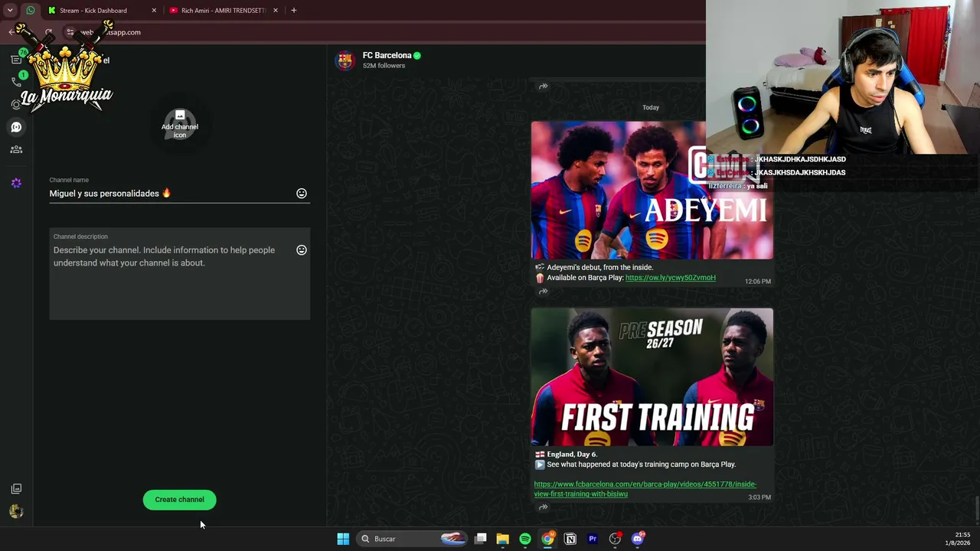Close the Rich Amiri YouTube tab
Screen dimensions: 980x551
pos(275,11)
